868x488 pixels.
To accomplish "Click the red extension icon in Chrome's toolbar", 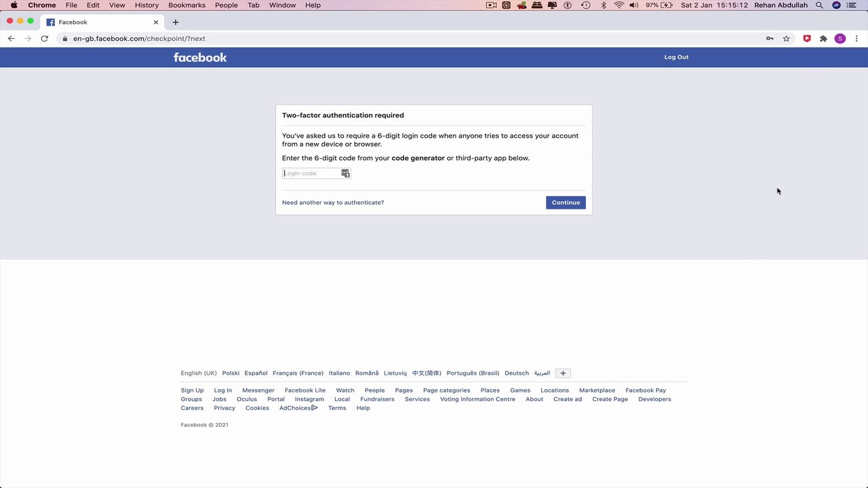I will pyautogui.click(x=807, y=39).
